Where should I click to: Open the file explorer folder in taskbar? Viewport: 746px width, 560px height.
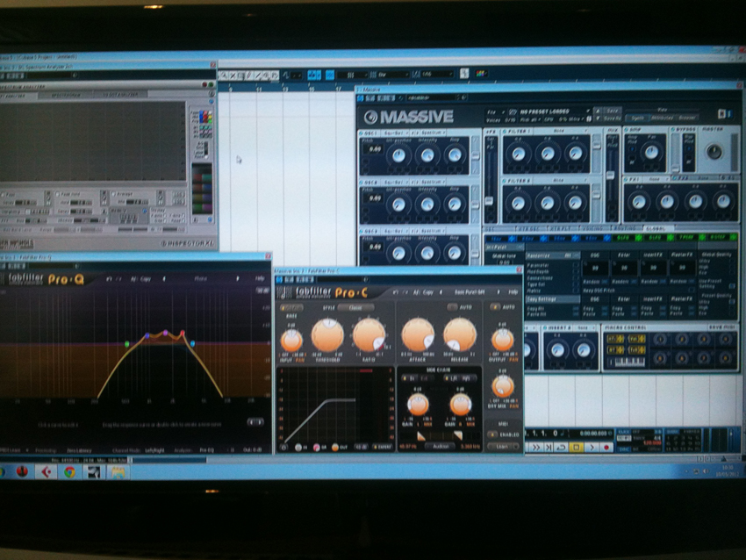coord(118,471)
